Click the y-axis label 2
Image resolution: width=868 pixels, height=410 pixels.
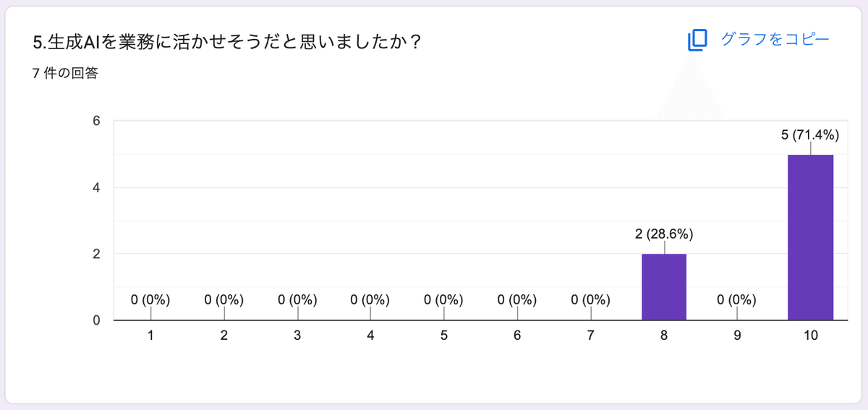(95, 255)
